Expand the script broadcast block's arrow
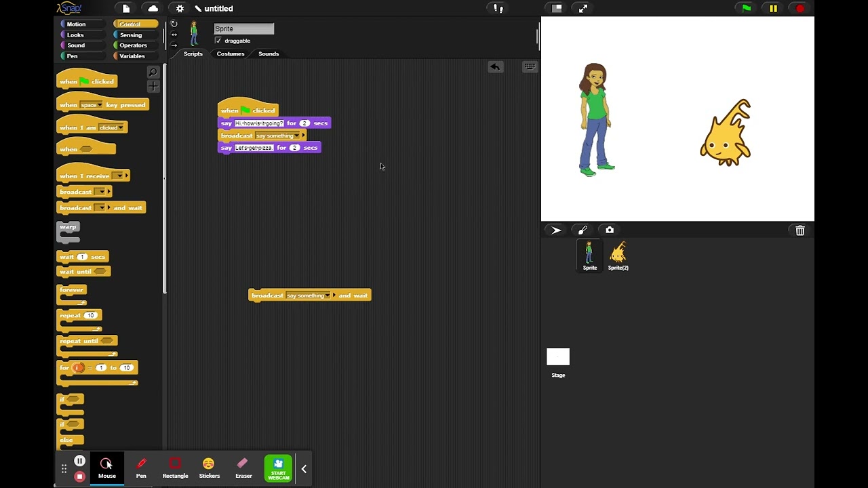This screenshot has height=488, width=868. click(304, 136)
